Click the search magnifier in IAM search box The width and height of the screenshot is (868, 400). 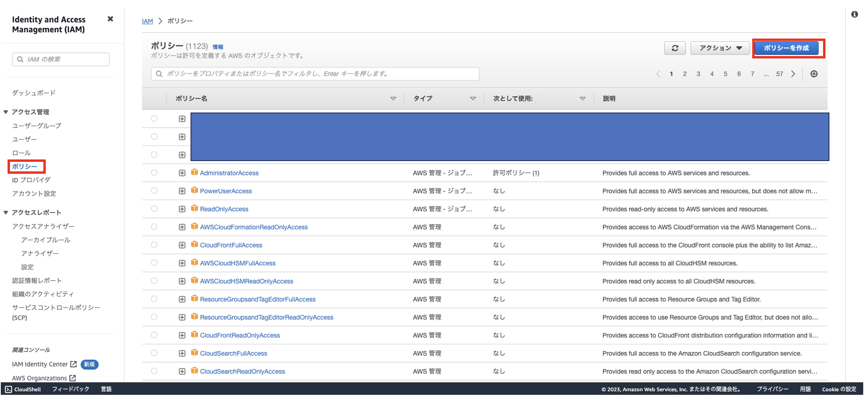(20, 59)
